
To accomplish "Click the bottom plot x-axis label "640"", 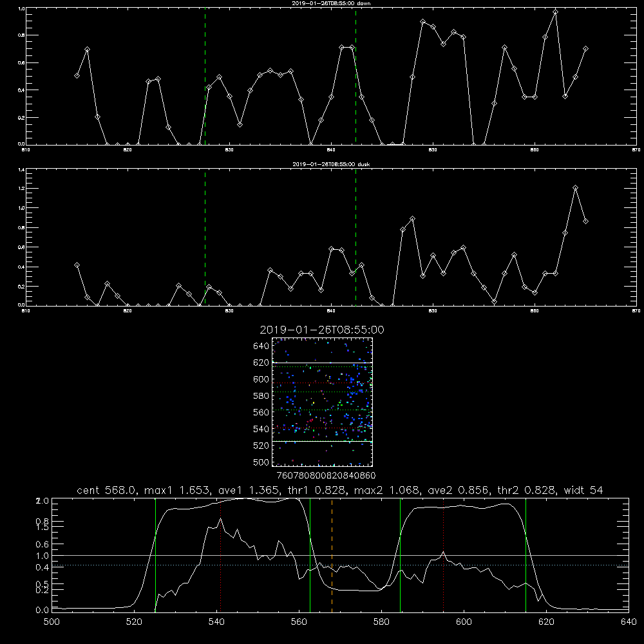I will (629, 622).
